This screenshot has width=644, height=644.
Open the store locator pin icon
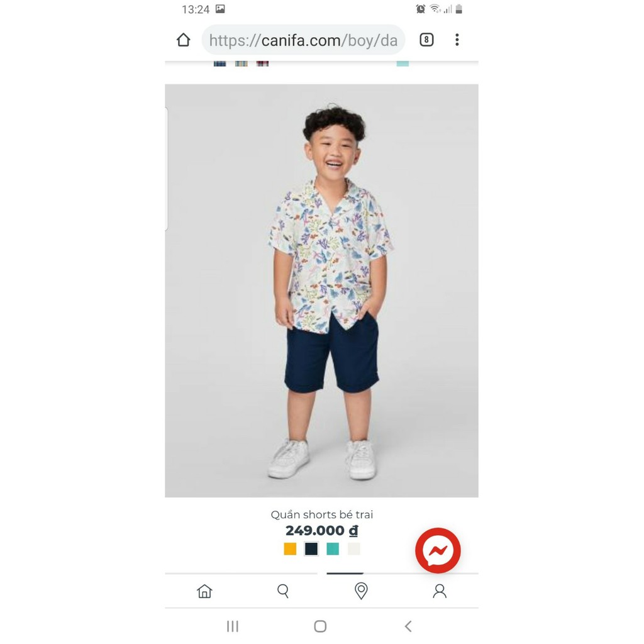(361, 591)
